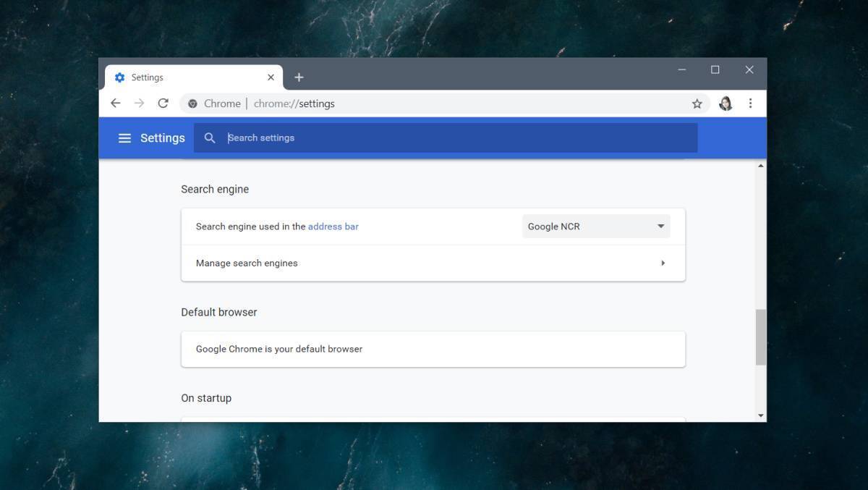The image size is (868, 490).
Task: Reload the settings page
Action: pyautogui.click(x=163, y=103)
